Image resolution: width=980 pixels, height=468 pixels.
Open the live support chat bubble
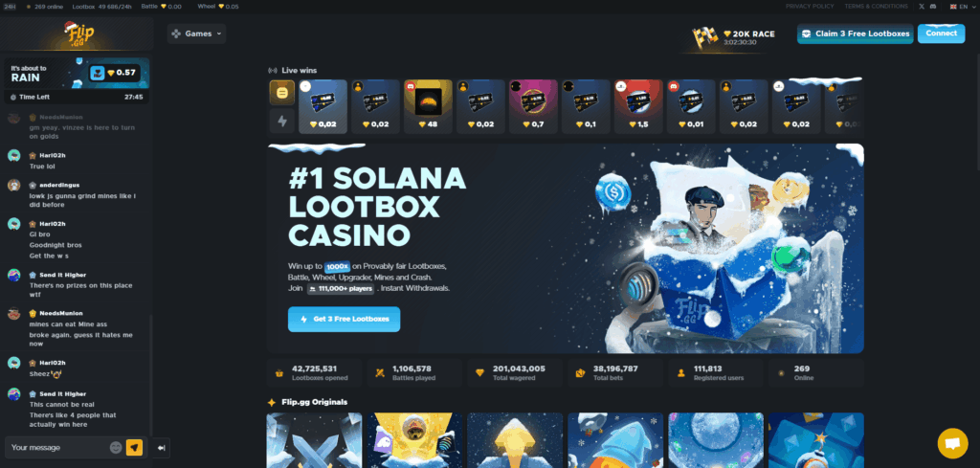tap(952, 444)
